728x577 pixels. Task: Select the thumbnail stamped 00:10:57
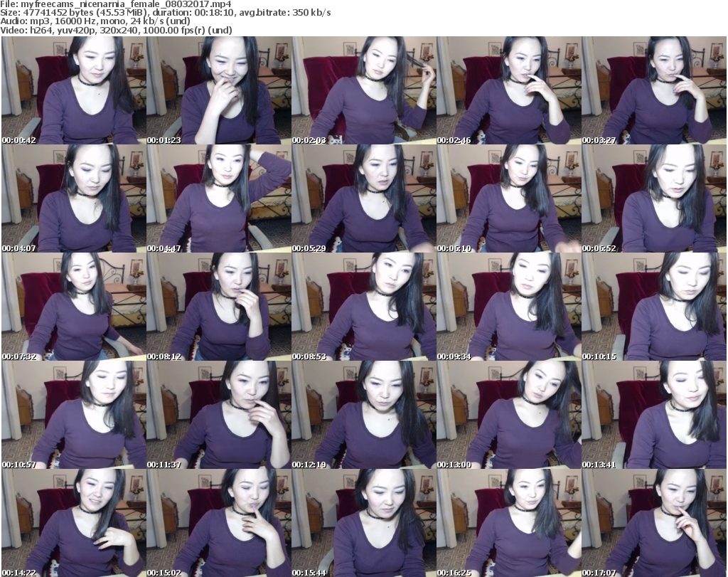[74, 415]
